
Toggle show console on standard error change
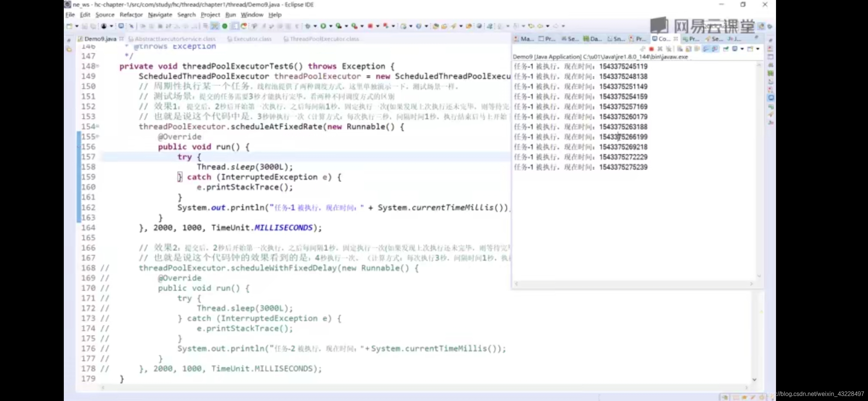(715, 49)
